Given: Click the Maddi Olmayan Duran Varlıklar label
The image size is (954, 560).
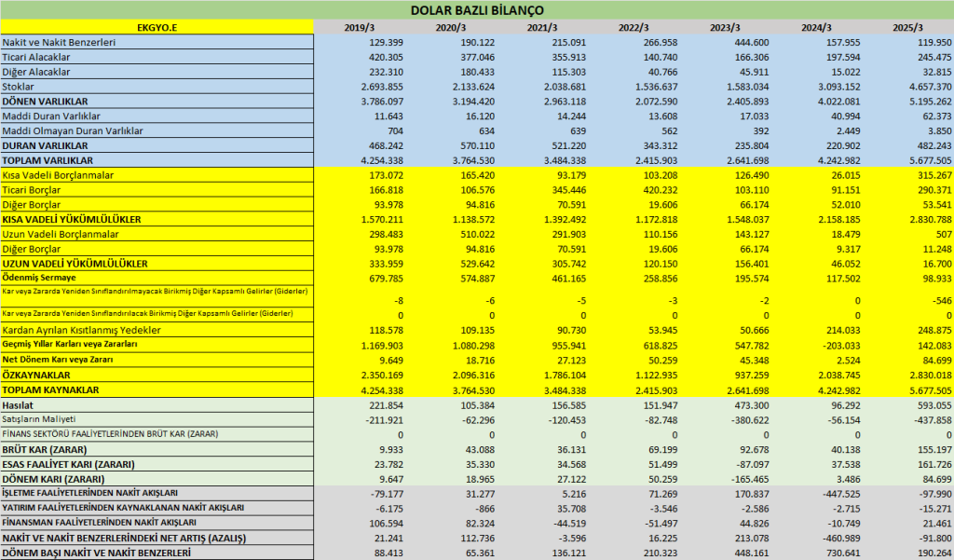Looking at the screenshot, I should pos(73,130).
